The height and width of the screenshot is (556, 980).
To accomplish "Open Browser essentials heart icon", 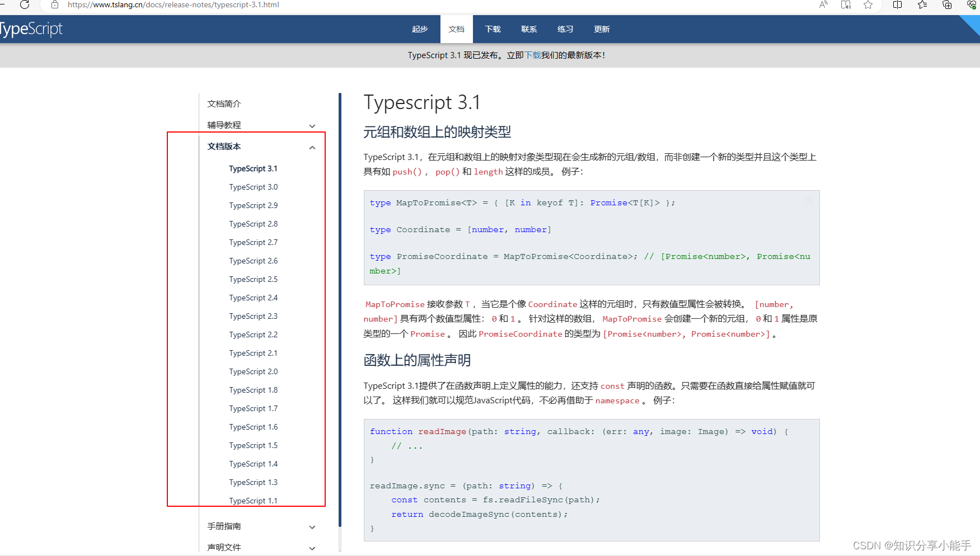I will [x=971, y=4].
